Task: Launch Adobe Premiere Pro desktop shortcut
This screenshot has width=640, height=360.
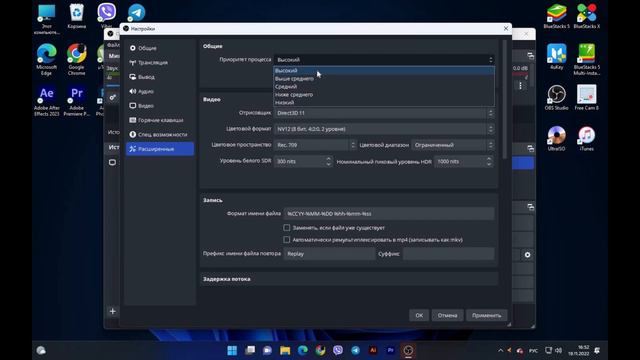Action: [77, 101]
